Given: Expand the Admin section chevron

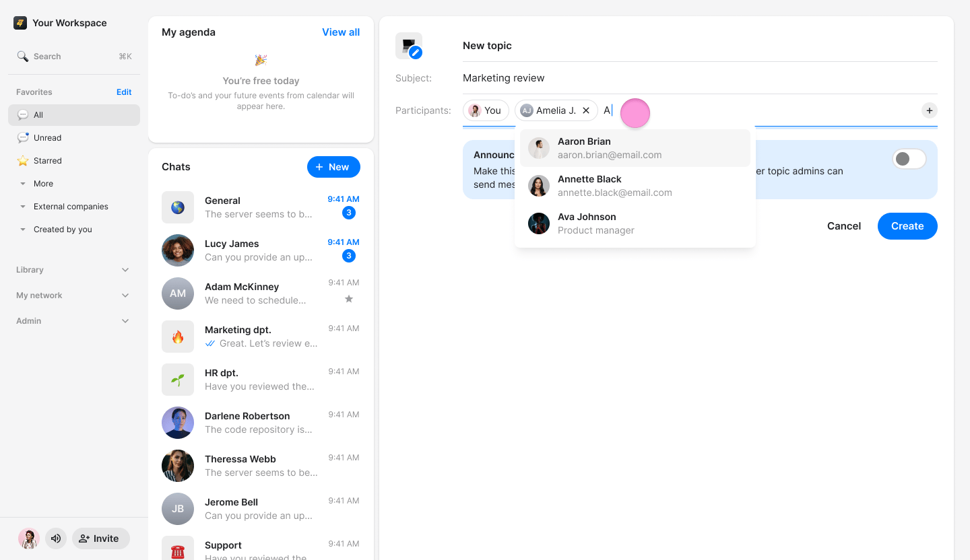Looking at the screenshot, I should pyautogui.click(x=125, y=321).
